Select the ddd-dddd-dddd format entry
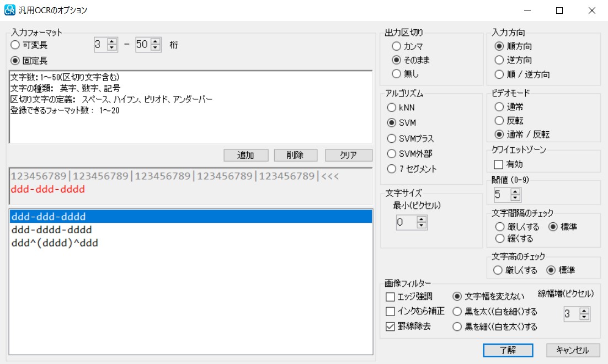 click(51, 230)
